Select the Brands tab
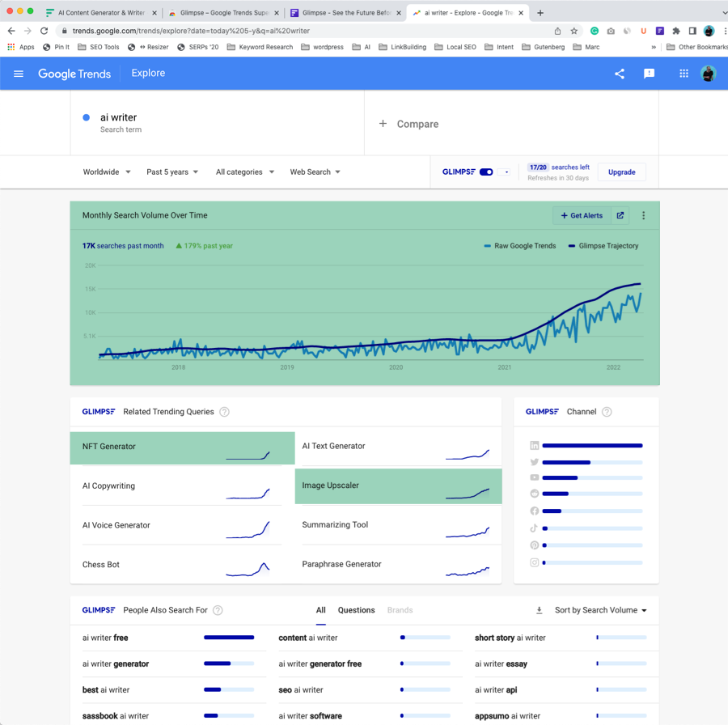This screenshot has height=725, width=728. click(400, 610)
